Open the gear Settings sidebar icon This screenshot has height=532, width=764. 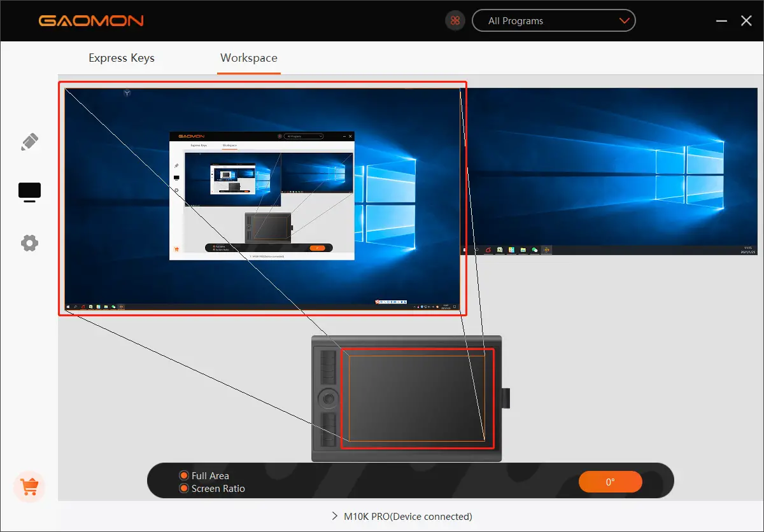[30, 242]
